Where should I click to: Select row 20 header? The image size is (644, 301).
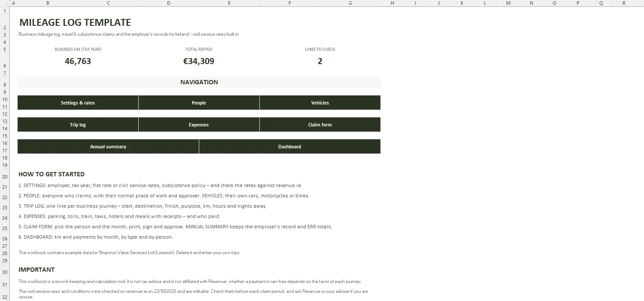tap(5, 174)
